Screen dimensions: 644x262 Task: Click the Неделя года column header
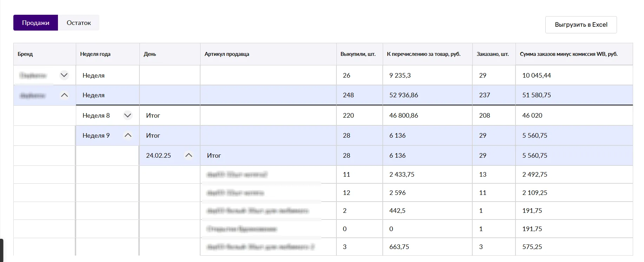click(95, 54)
